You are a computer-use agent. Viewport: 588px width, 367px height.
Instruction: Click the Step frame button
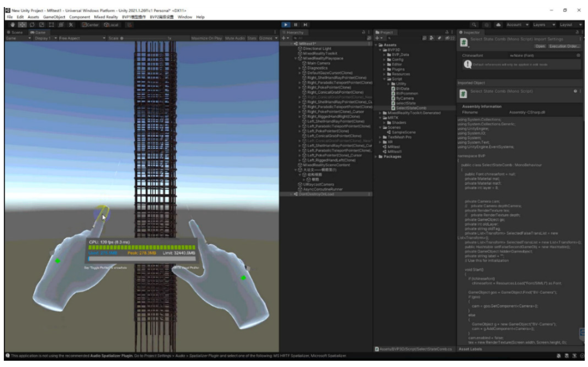pyautogui.click(x=305, y=25)
